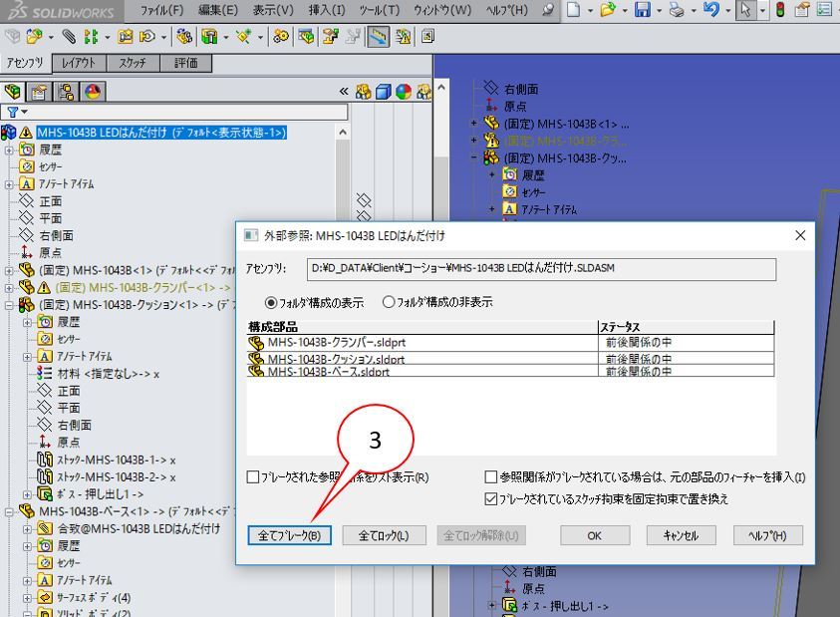Switch to the 評価 tab

pyautogui.click(x=186, y=63)
